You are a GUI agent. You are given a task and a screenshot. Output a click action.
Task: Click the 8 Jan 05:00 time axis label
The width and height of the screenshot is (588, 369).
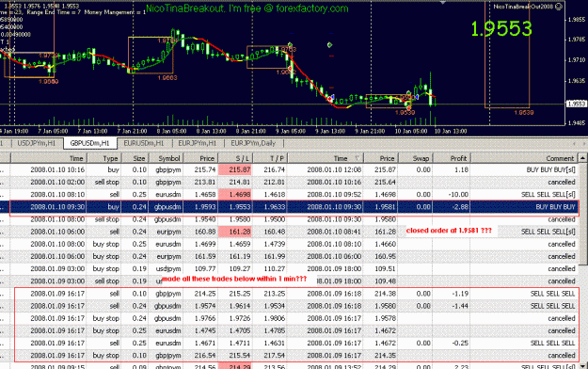click(x=171, y=131)
